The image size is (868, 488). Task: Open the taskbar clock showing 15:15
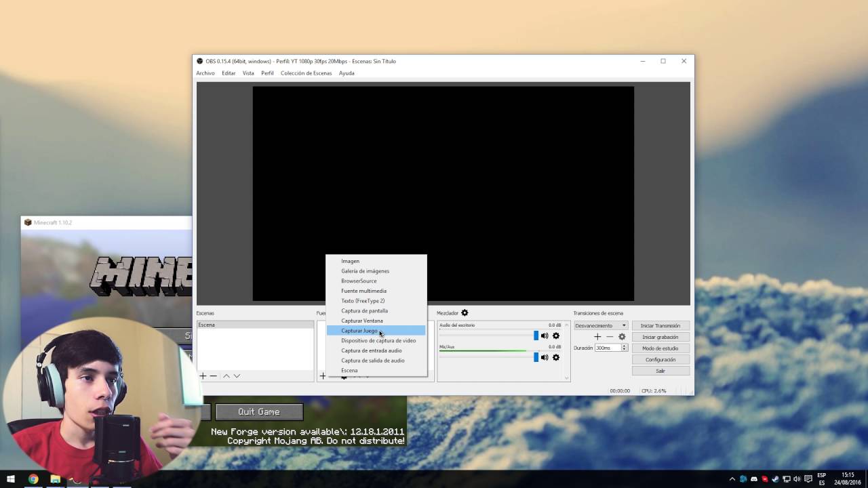(x=848, y=479)
